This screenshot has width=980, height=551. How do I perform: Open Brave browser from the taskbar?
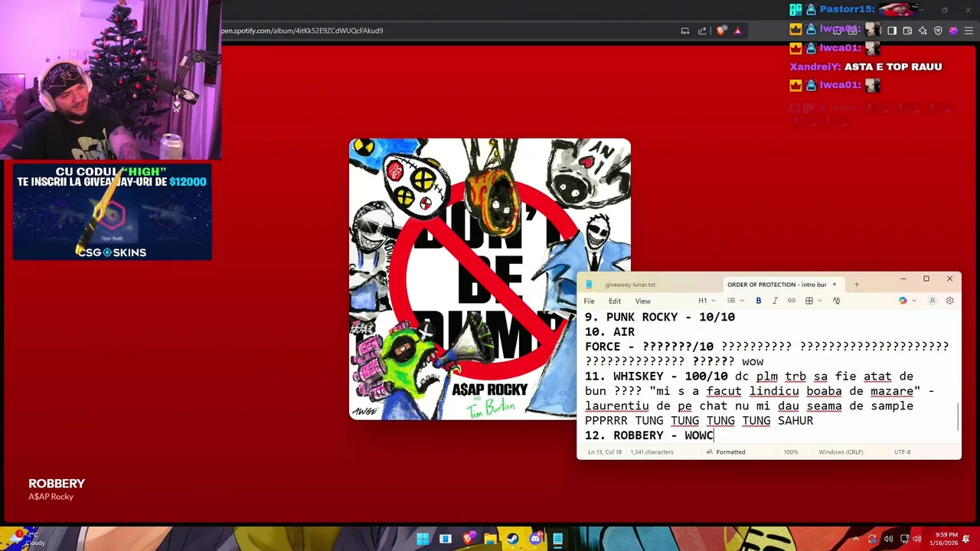(x=468, y=539)
